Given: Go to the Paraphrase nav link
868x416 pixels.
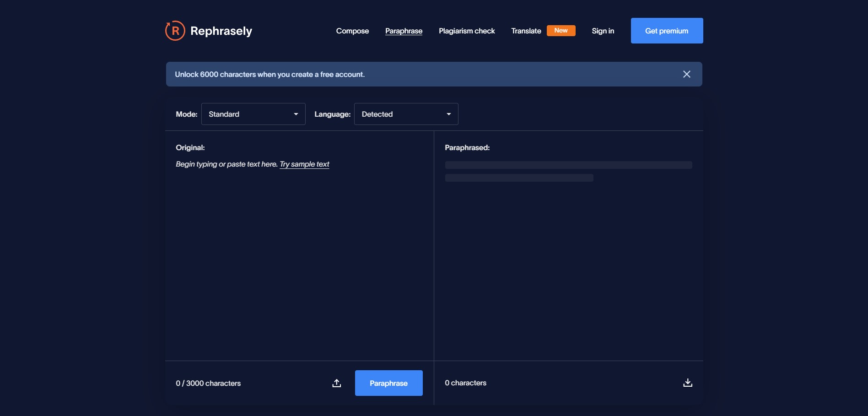Looking at the screenshot, I should (404, 31).
